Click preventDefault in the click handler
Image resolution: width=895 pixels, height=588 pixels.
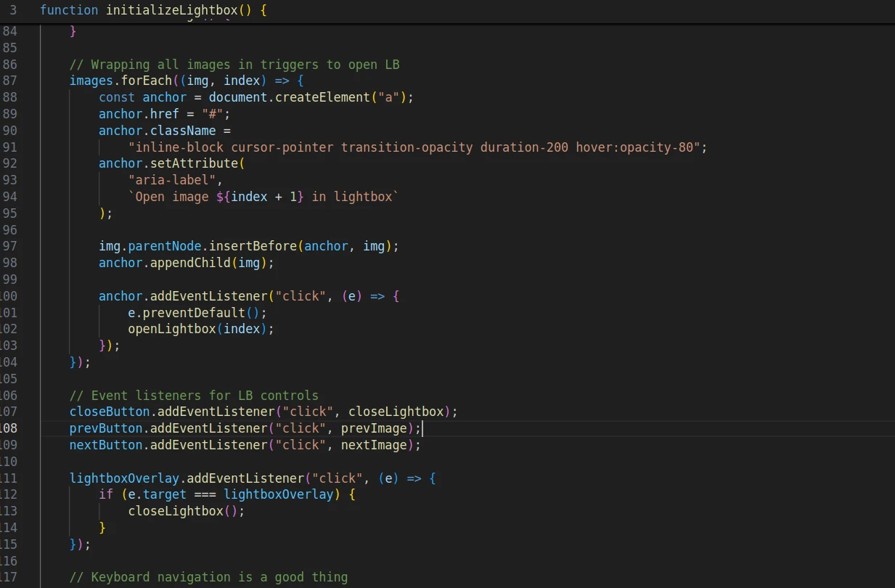point(193,313)
